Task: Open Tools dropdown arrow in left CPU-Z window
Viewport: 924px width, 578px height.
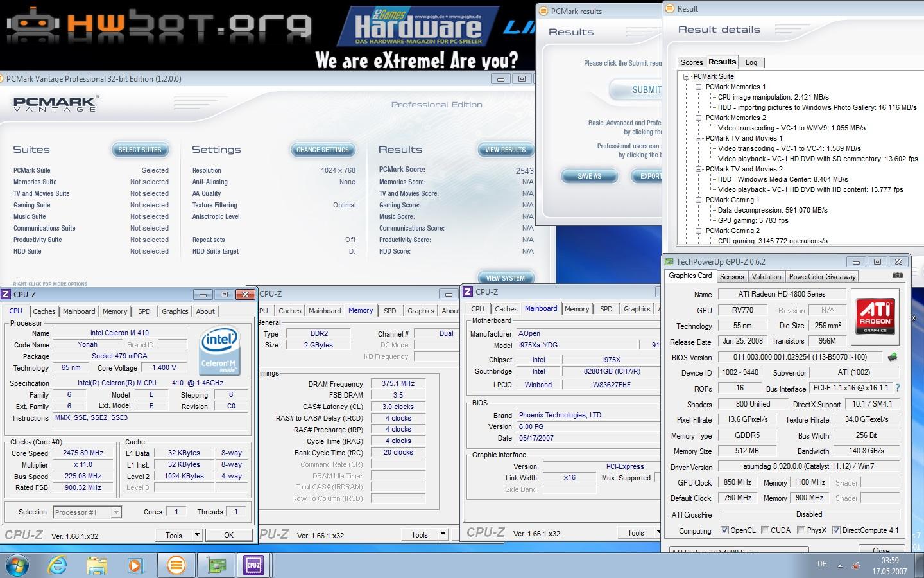Action: 197,535
